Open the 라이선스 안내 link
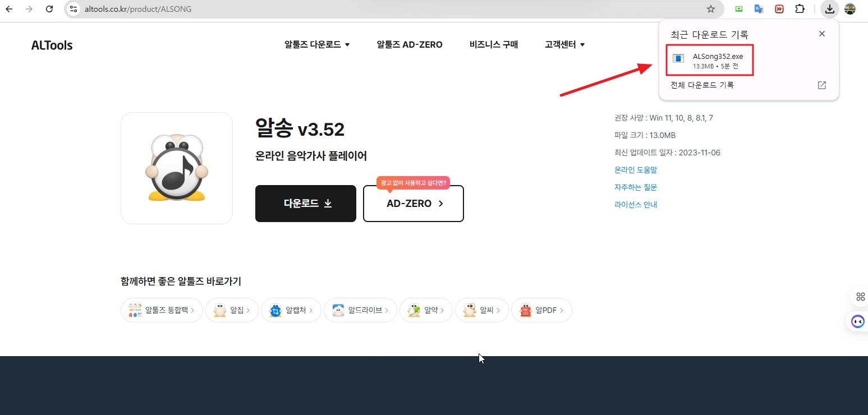 [636, 205]
